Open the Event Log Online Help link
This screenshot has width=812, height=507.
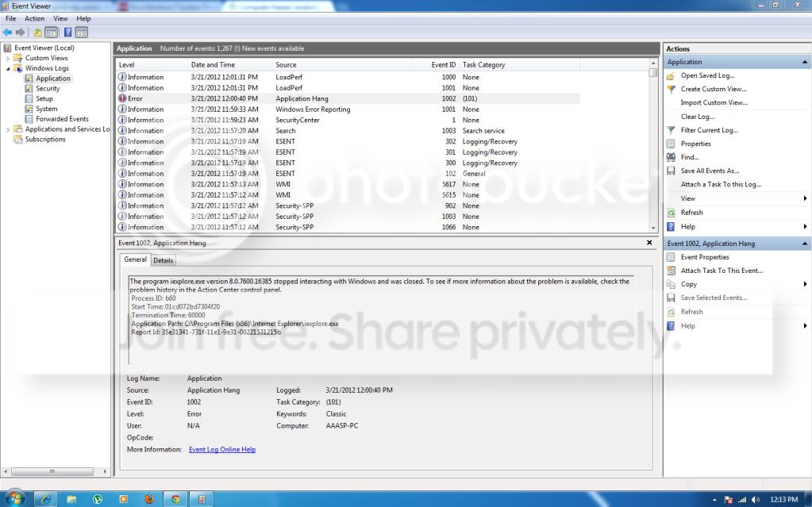pos(222,450)
